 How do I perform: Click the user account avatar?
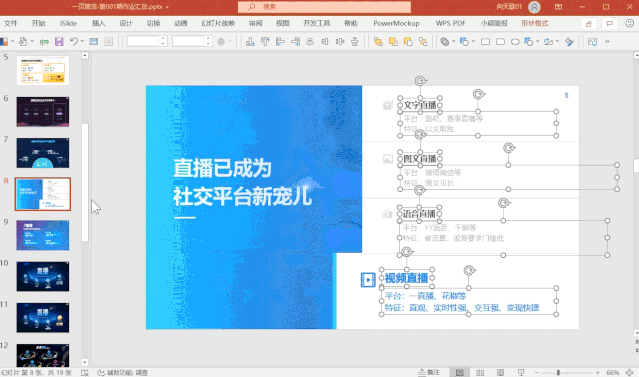pyautogui.click(x=534, y=7)
